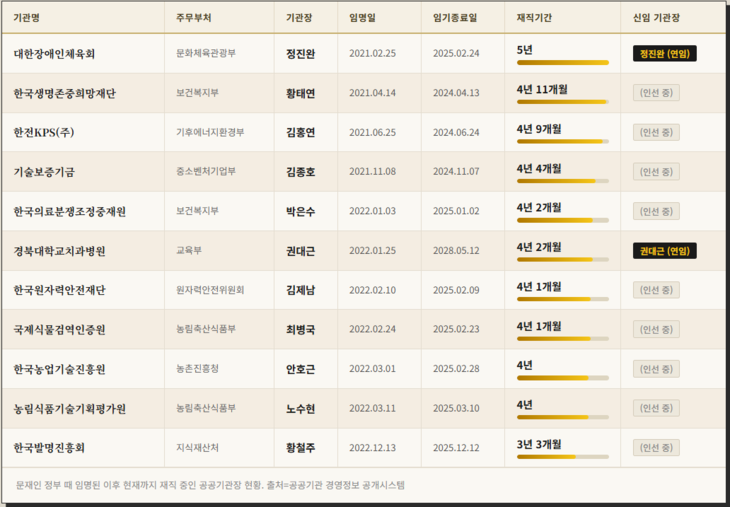This screenshot has width=730, height=507.
Task: Sort by 기관명 column header
Action: [x=27, y=18]
